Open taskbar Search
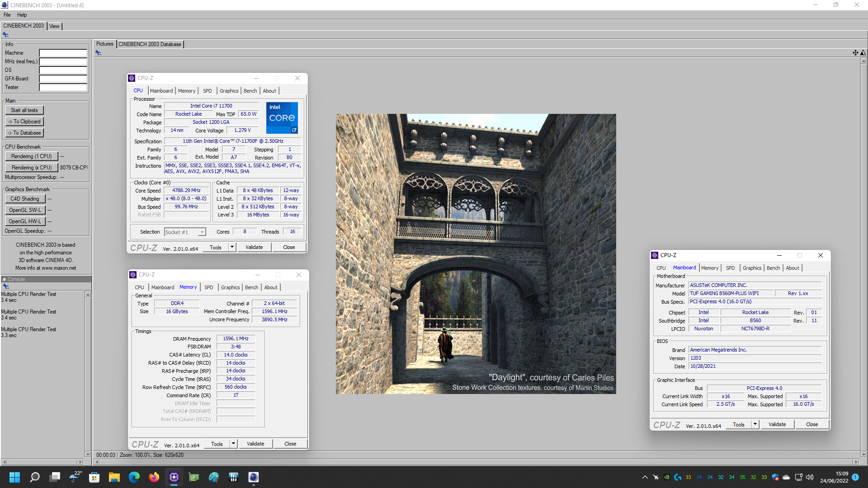Screen dimensions: 868x488 (x=34, y=477)
